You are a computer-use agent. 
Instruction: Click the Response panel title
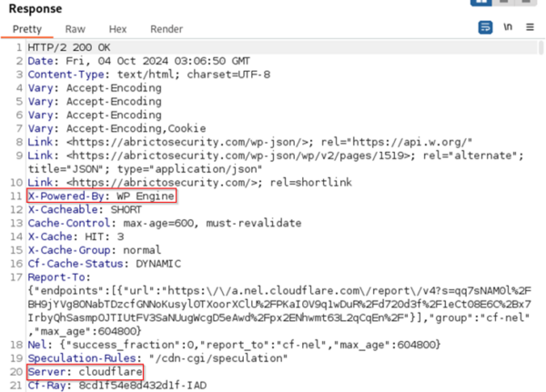(35, 9)
